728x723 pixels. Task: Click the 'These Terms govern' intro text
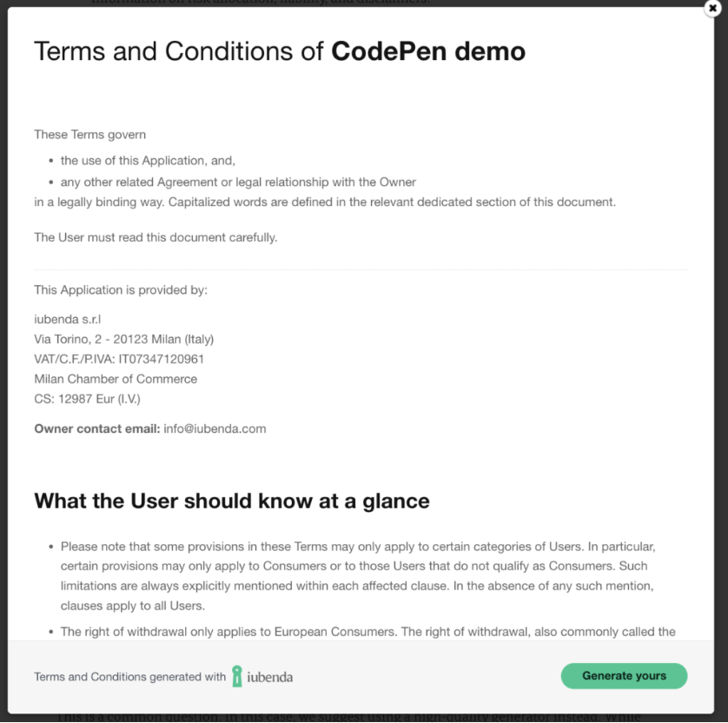click(x=90, y=135)
